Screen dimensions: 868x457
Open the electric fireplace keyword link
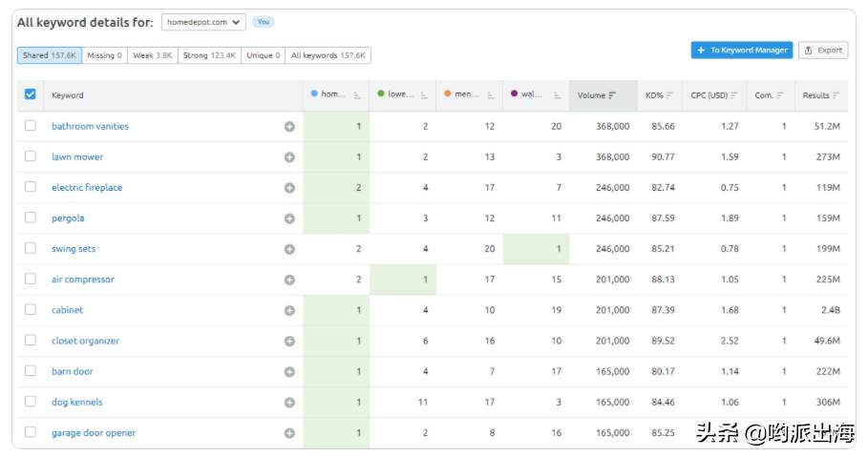[x=87, y=188]
